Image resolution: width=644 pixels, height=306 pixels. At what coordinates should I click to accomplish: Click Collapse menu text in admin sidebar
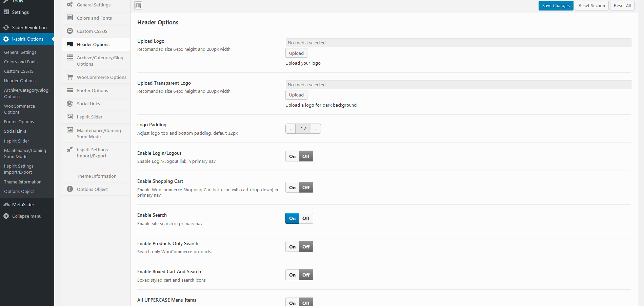point(27,216)
